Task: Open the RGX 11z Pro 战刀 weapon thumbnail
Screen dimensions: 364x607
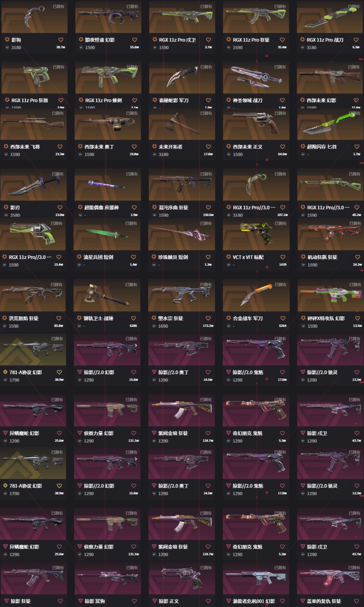Action: click(330, 17)
